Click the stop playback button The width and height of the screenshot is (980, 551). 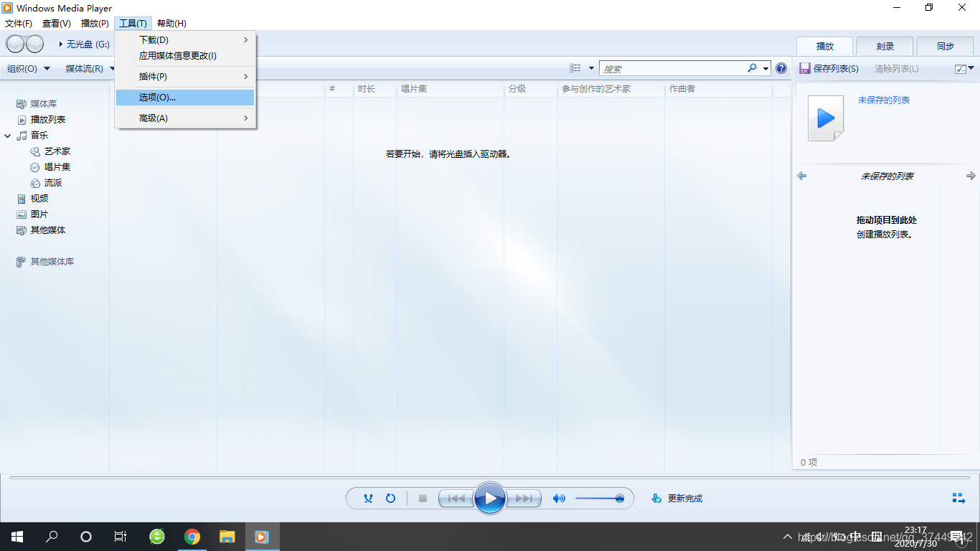423,498
